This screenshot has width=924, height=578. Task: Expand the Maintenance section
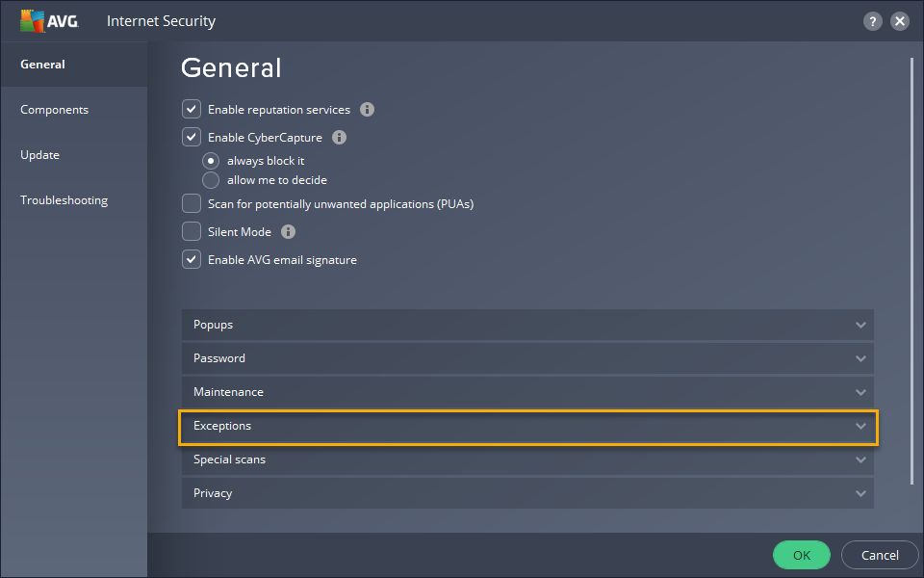(x=527, y=392)
